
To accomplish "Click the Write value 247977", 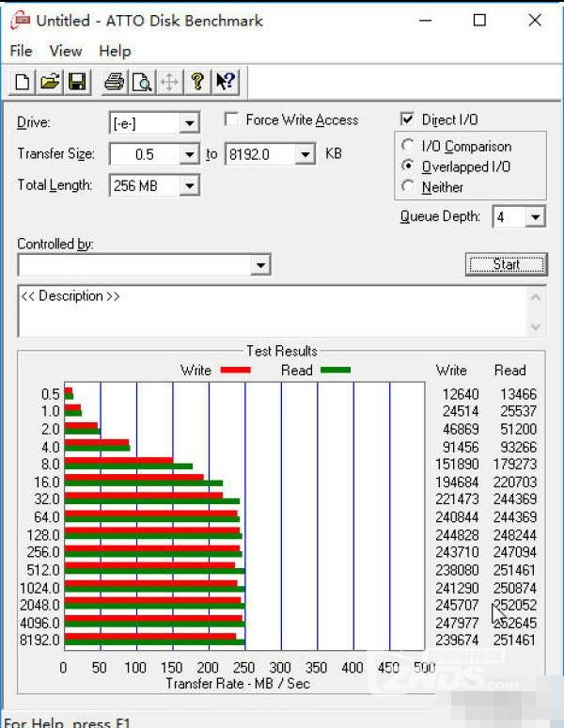I will (x=457, y=623).
